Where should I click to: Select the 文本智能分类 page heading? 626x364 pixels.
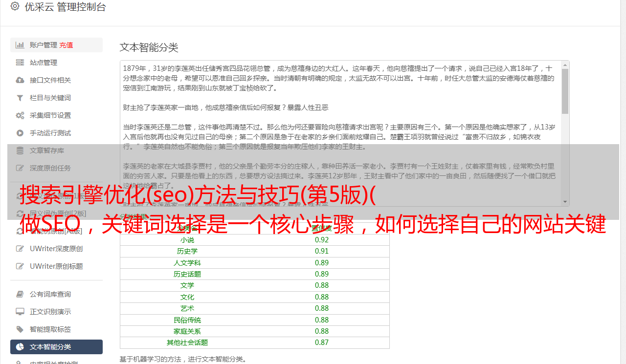point(149,47)
